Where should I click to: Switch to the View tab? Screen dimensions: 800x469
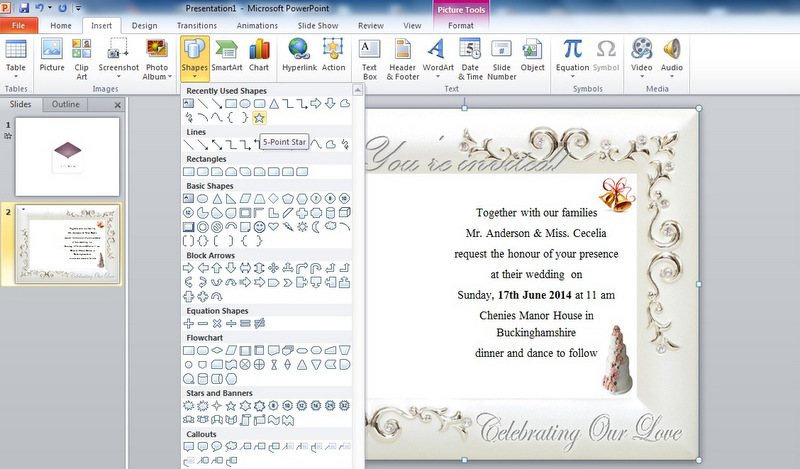pyautogui.click(x=412, y=26)
